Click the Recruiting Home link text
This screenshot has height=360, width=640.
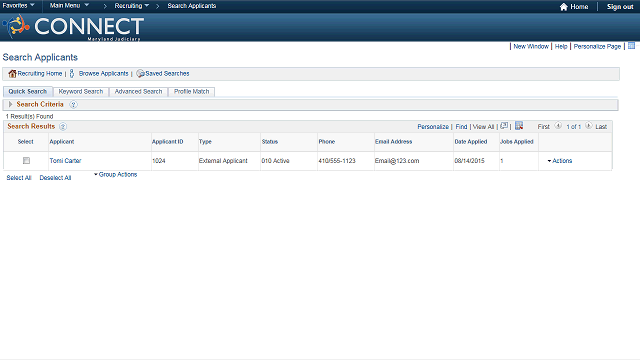40,73
